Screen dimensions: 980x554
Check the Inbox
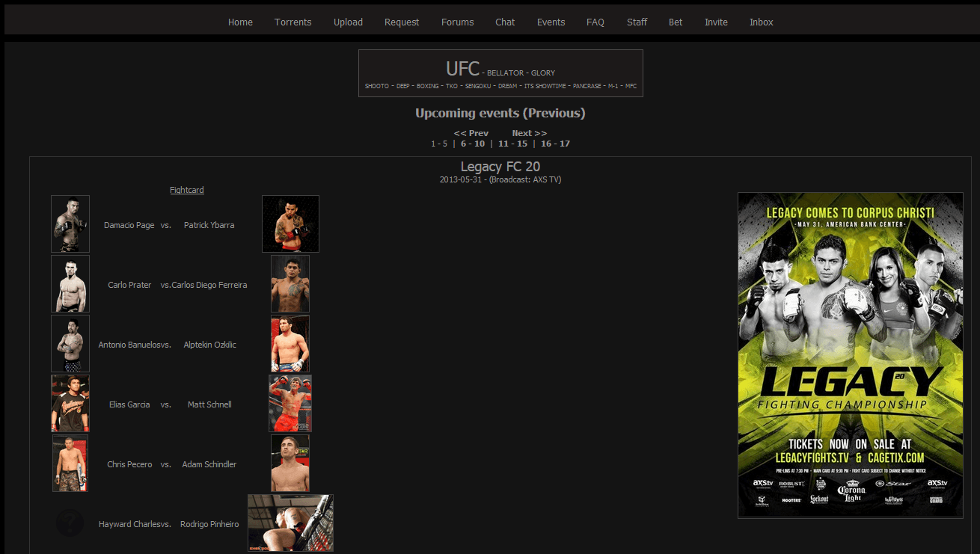click(762, 22)
